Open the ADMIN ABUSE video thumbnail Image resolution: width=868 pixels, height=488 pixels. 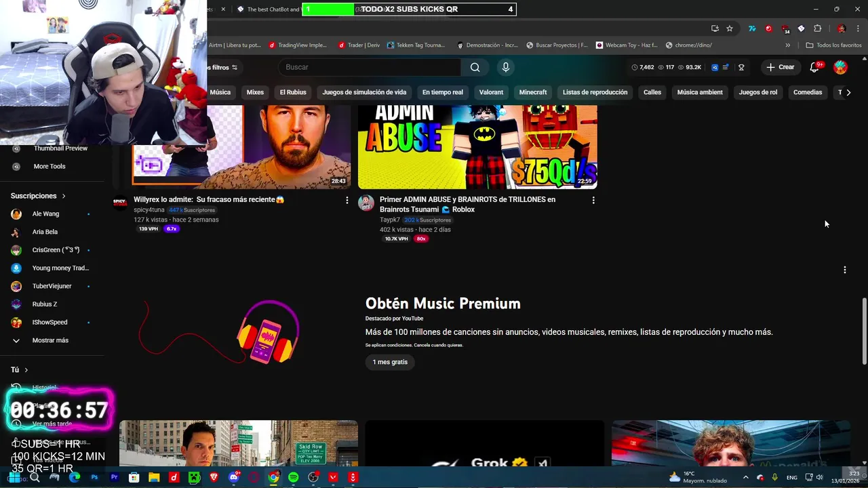[x=477, y=146]
